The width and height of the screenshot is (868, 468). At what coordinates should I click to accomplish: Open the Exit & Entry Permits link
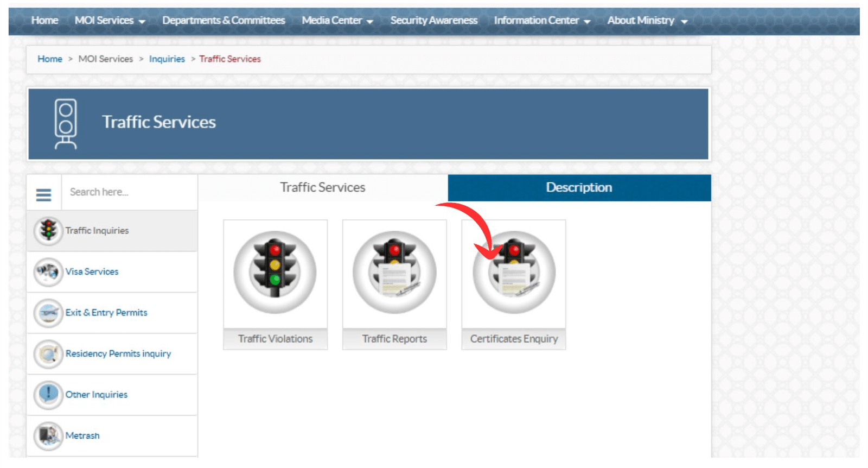pos(106,313)
